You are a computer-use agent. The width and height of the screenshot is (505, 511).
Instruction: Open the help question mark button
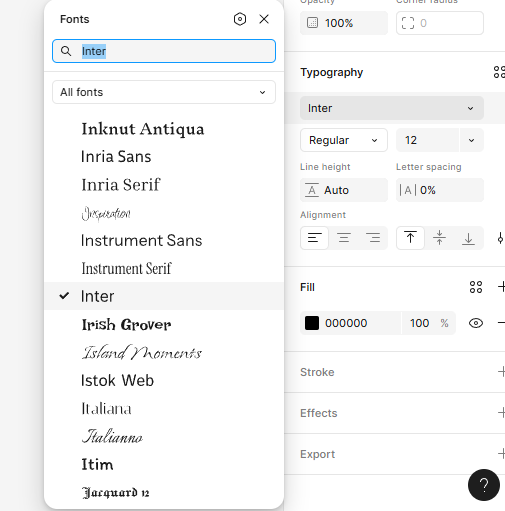tap(484, 485)
